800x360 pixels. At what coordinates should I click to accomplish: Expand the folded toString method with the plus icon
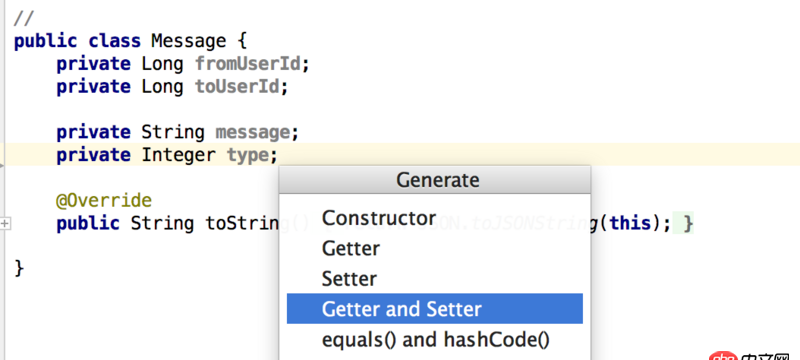(5, 223)
